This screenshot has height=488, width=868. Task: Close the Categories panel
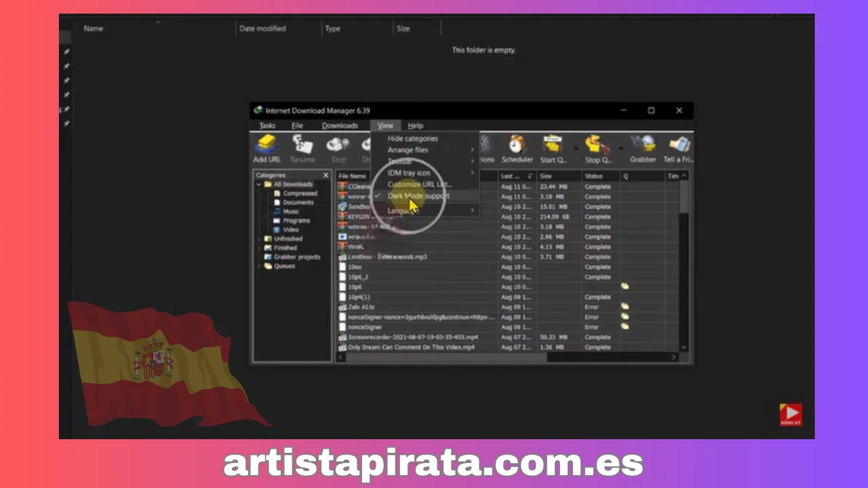tap(325, 175)
